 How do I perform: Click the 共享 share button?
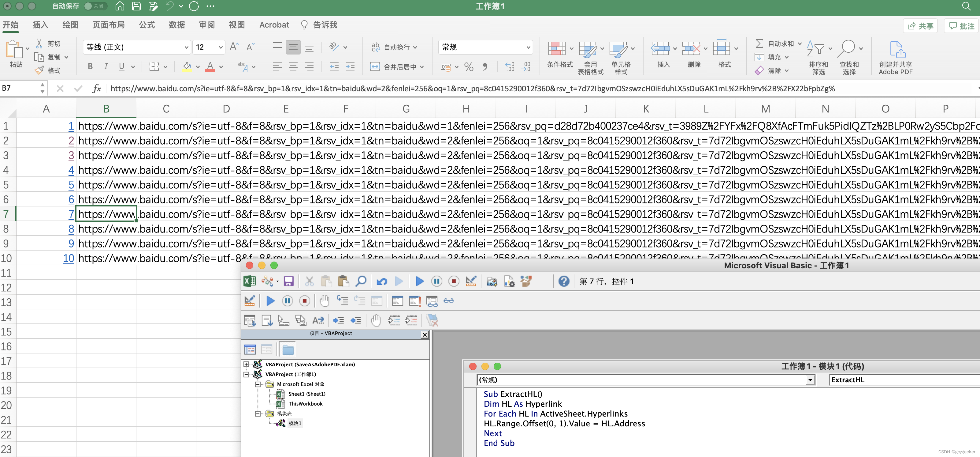point(920,26)
